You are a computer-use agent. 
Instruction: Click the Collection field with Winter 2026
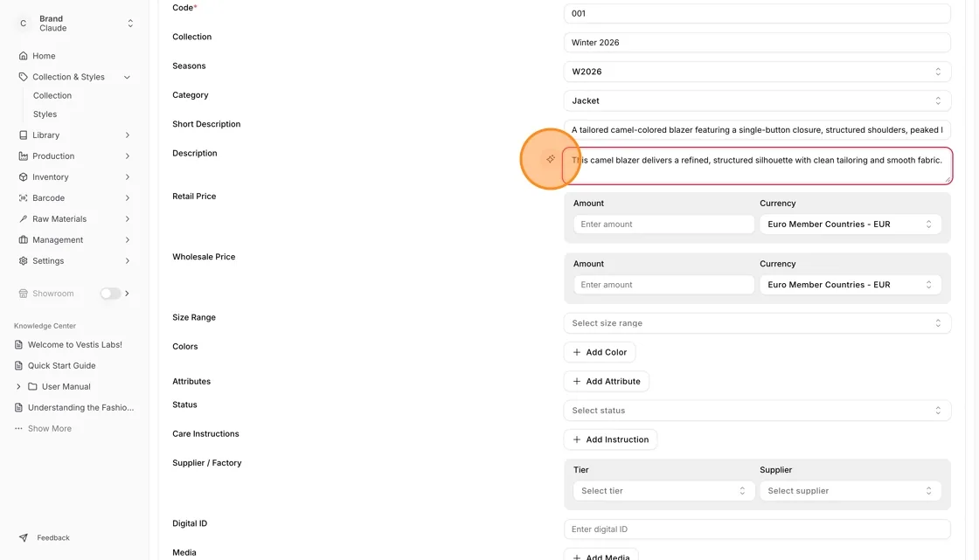757,43
